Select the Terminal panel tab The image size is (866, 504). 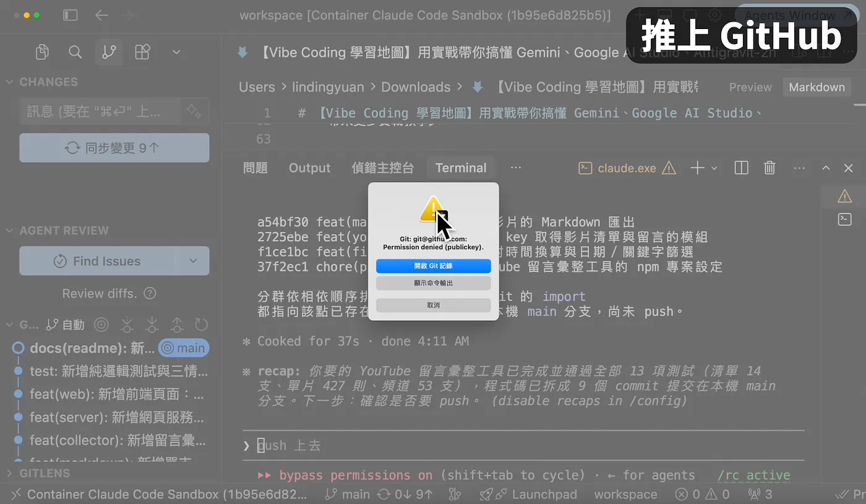[x=461, y=168]
